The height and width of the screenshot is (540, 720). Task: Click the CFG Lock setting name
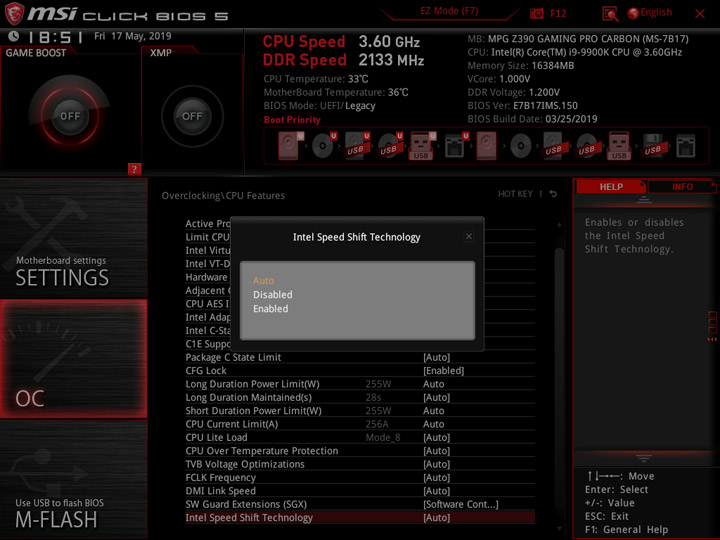pos(206,371)
